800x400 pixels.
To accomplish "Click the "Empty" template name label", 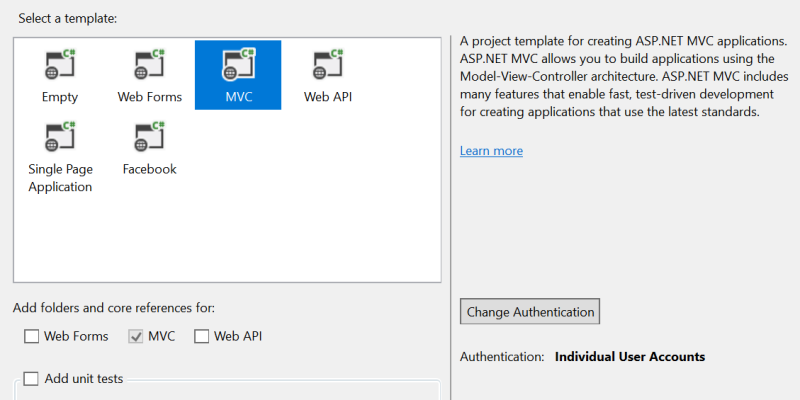I will [60, 97].
